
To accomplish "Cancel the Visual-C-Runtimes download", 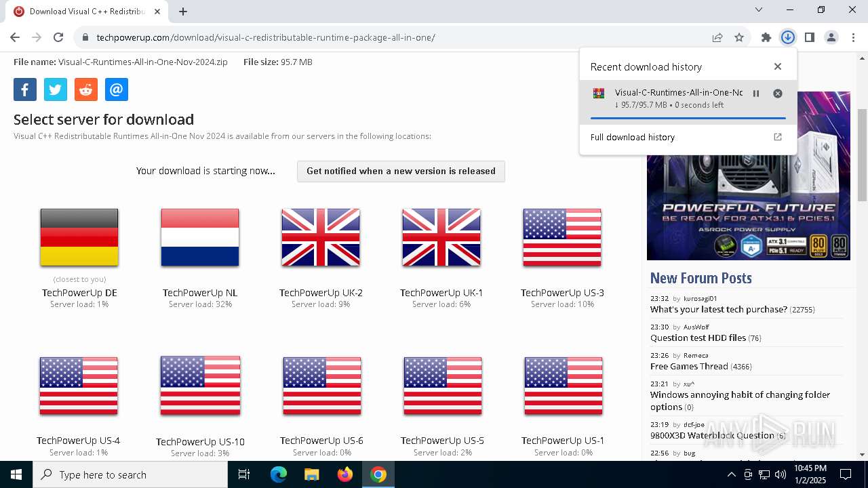I will point(778,94).
